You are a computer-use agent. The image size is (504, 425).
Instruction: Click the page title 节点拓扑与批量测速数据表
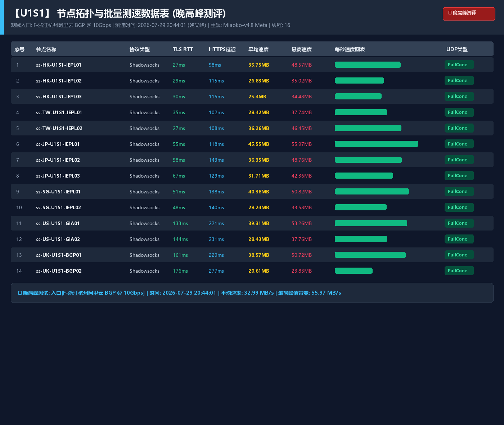pos(113,14)
